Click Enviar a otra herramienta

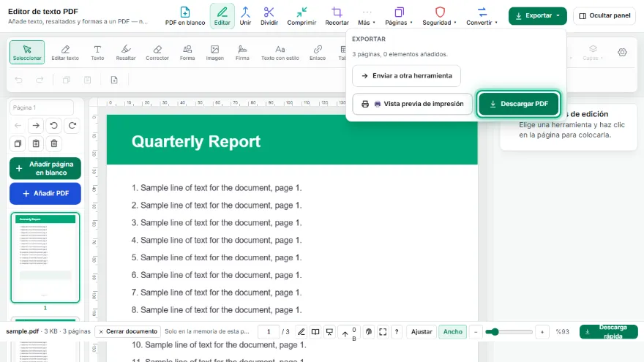(x=406, y=76)
